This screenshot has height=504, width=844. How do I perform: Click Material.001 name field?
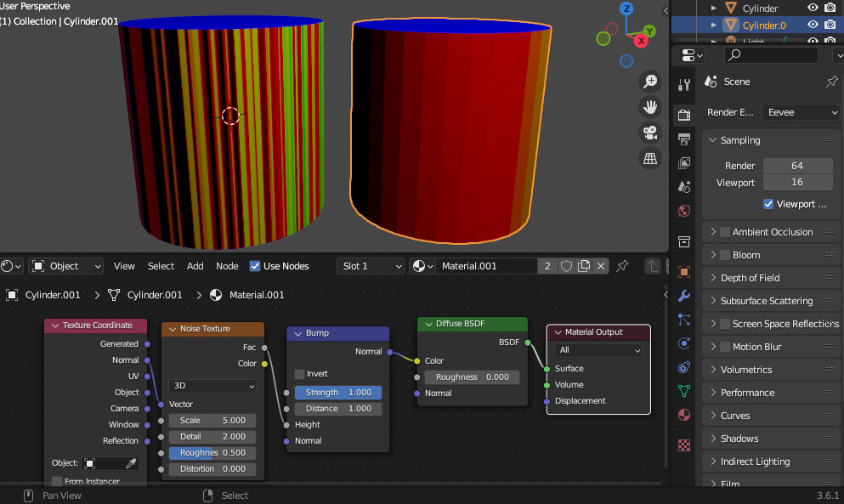point(486,266)
